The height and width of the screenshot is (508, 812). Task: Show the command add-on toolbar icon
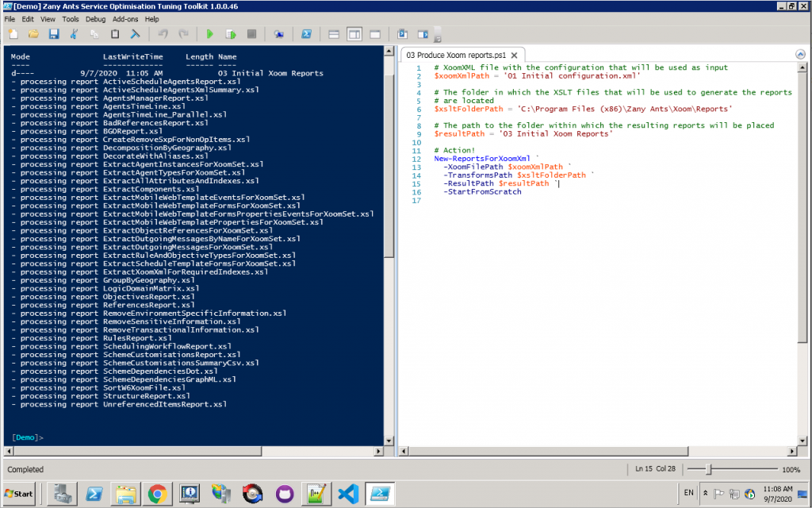pos(423,34)
